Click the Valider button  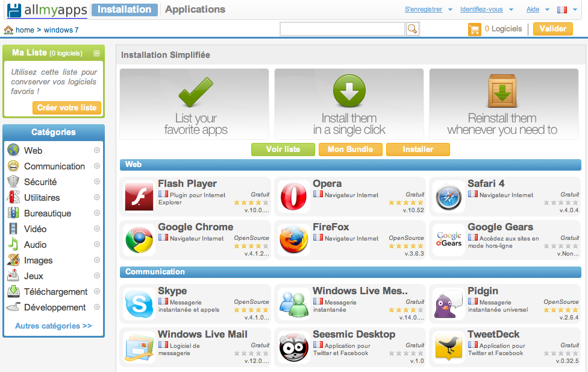click(552, 29)
